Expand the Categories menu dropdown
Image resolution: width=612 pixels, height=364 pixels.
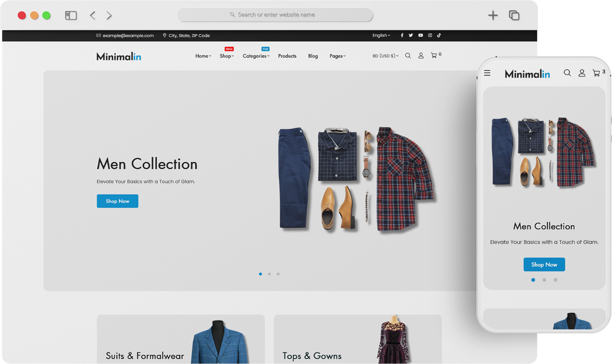tap(256, 56)
